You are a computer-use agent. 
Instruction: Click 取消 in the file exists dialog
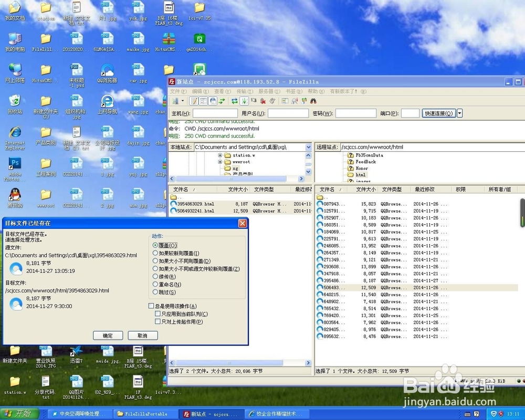[x=143, y=335]
